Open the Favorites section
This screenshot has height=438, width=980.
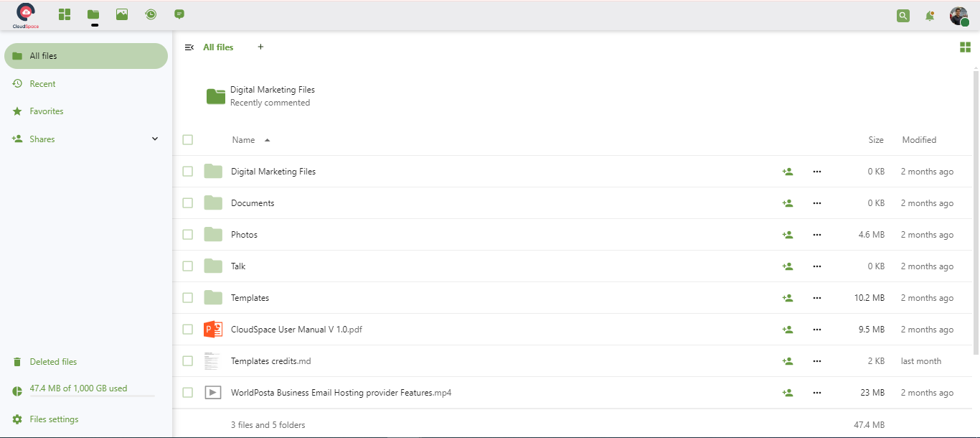click(46, 111)
